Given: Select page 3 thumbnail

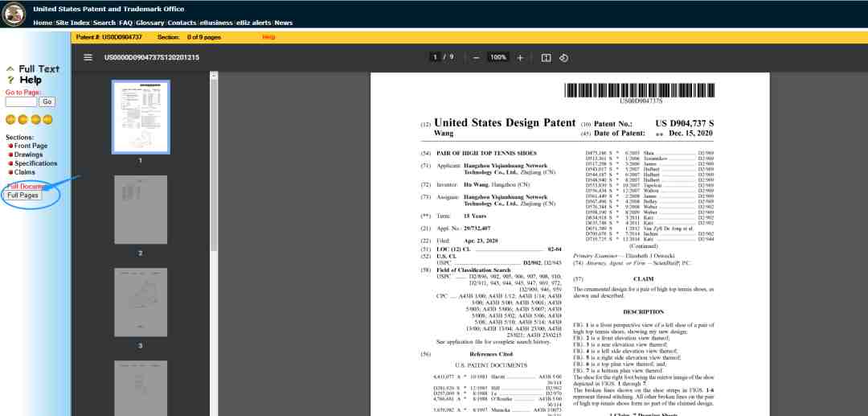Looking at the screenshot, I should click(141, 303).
